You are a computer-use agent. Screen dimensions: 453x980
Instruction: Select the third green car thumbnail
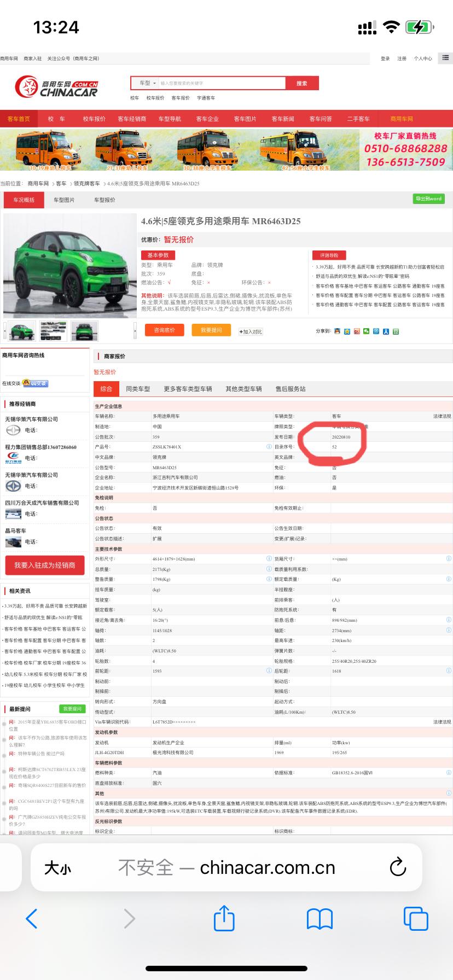[84, 331]
